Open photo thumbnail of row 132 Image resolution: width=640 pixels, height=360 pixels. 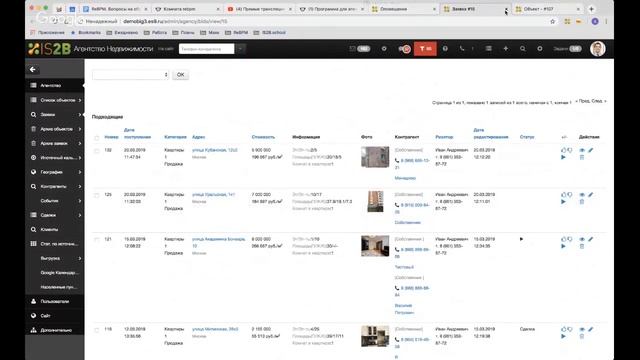[375, 157]
